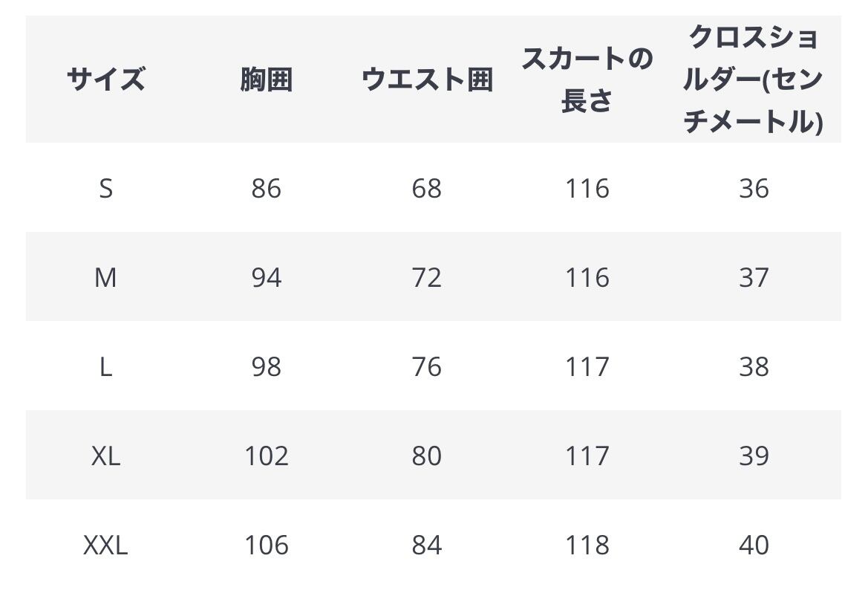
Task: Click the サイズ column header
Action: [x=105, y=80]
